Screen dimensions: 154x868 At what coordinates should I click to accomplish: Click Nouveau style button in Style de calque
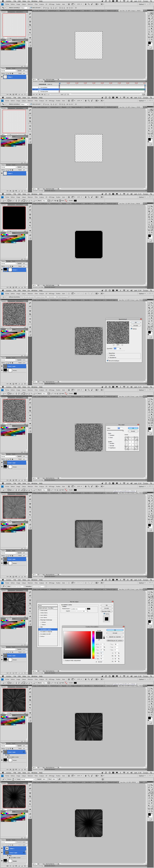pyautogui.click(x=107, y=611)
